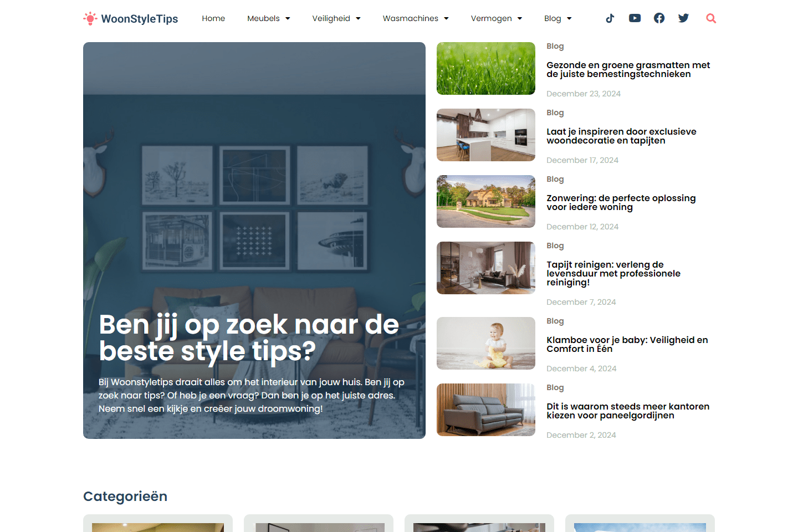Click the grass field article thumbnail

[x=485, y=68]
